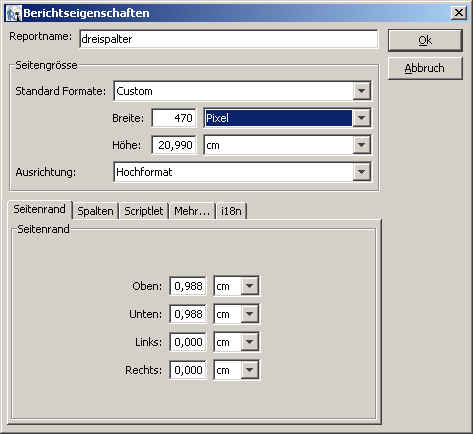Expand the Standard Formate dropdown
The width and height of the screenshot is (473, 434).
click(x=362, y=91)
